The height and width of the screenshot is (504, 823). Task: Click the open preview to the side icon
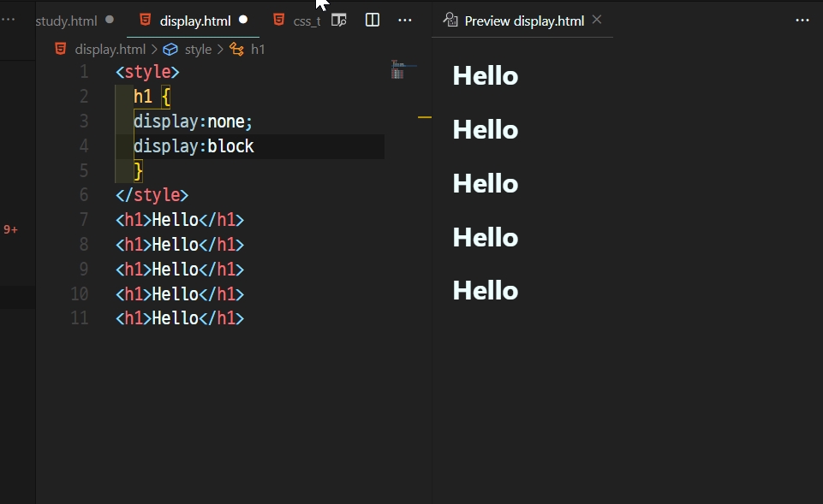pos(339,21)
